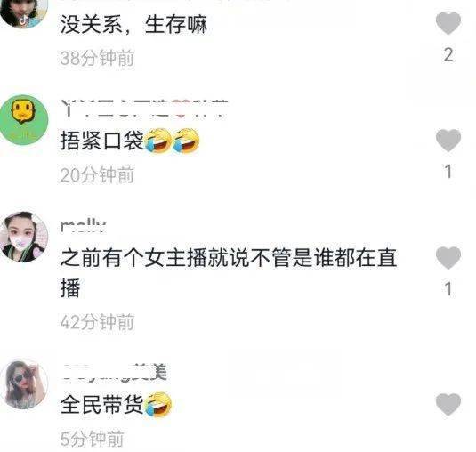Viewport: 476px width, 452px height.
Task: Tap the '20分钟前' timestamp
Action: (97, 175)
